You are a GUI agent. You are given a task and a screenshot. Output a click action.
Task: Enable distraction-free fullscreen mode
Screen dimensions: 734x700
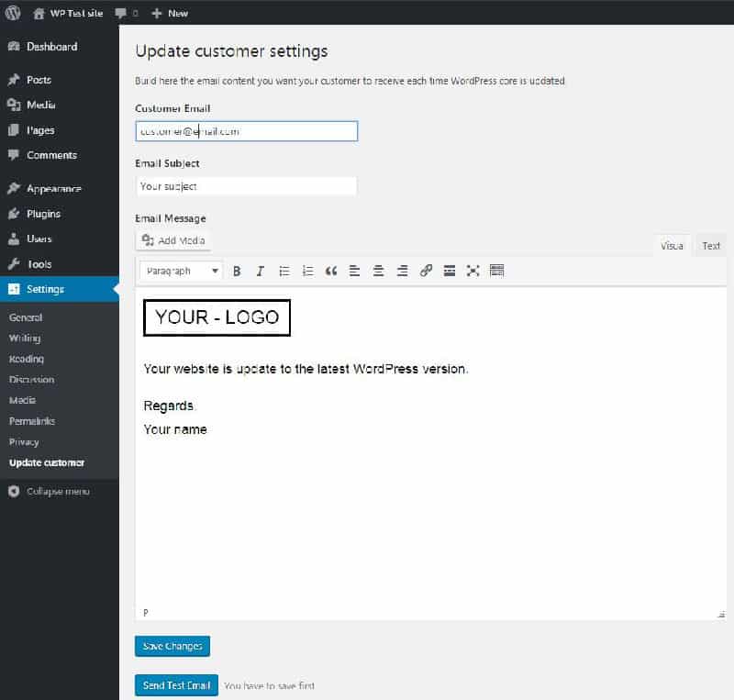[473, 272]
